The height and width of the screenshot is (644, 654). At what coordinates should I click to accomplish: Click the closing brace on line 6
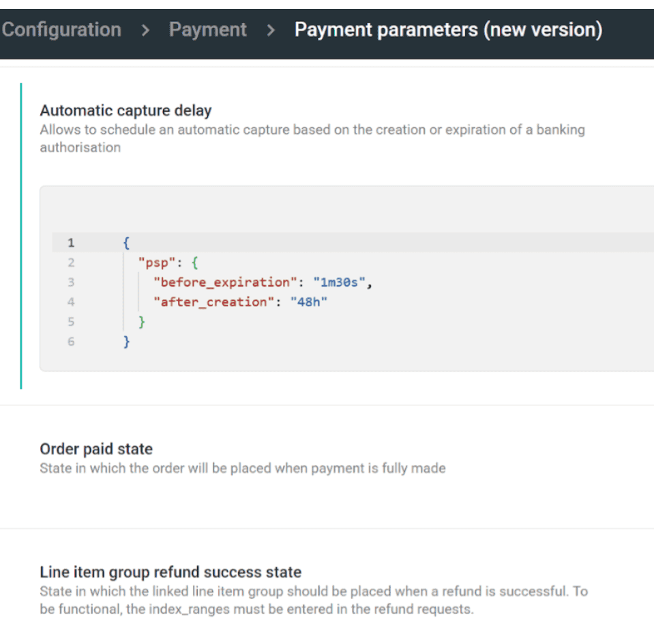(x=125, y=341)
